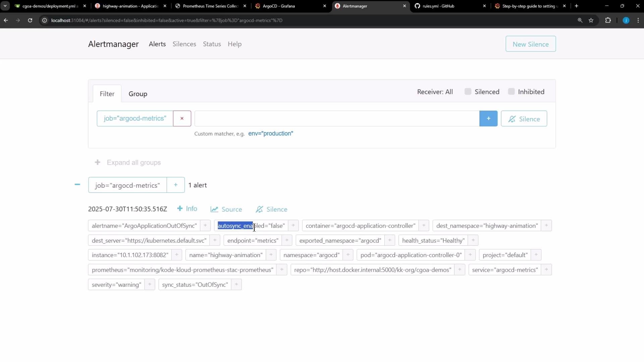Expand alert Info annotations
This screenshot has height=362, width=644.
tap(187, 209)
